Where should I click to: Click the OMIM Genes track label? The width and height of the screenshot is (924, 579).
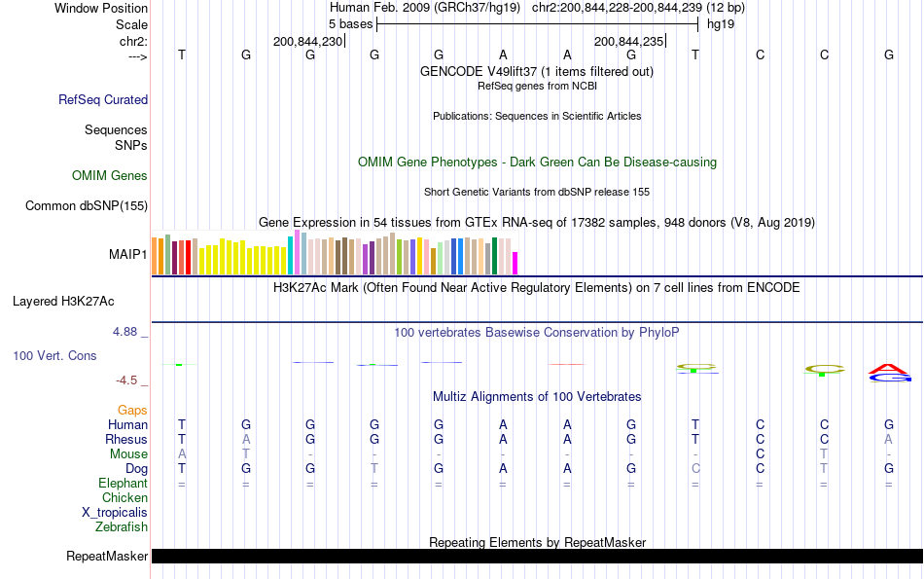pos(110,176)
